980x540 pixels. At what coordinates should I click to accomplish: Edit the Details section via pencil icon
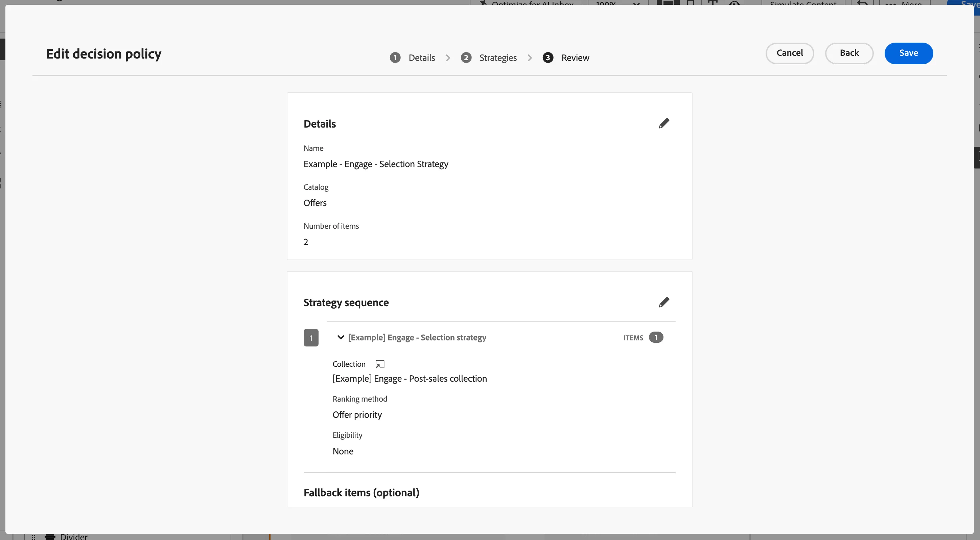click(664, 123)
